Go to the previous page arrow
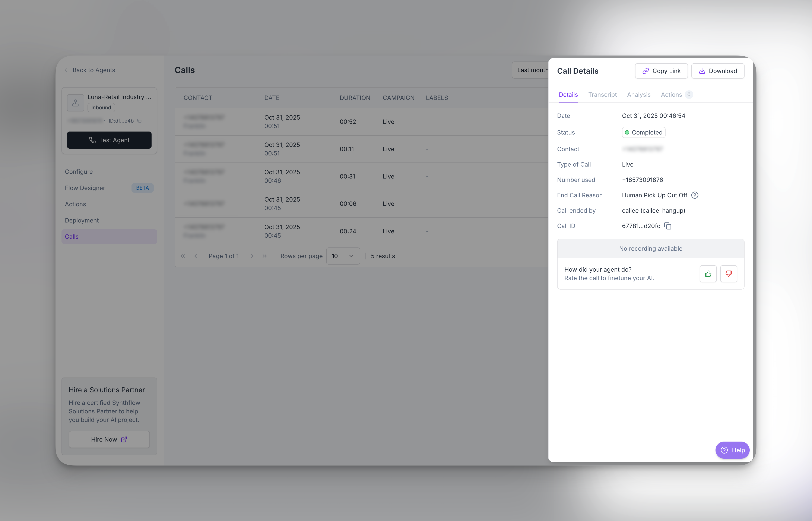812x521 pixels. click(196, 256)
